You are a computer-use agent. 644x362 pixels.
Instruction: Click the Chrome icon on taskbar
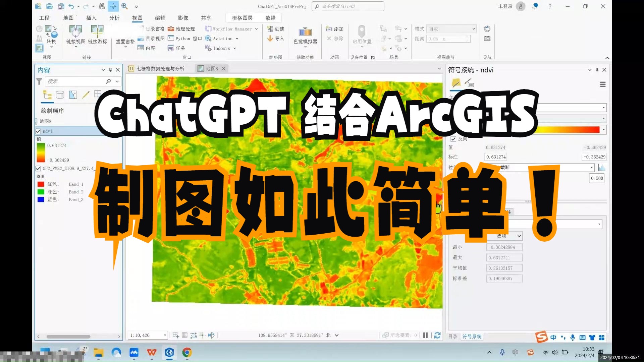[187, 353]
